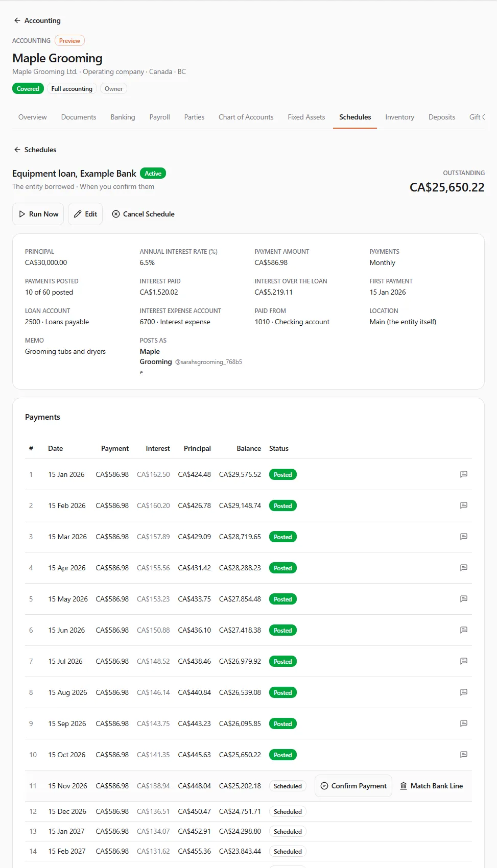Open note icon for 15 Aug 2026 payment
The height and width of the screenshot is (868, 497).
(464, 692)
